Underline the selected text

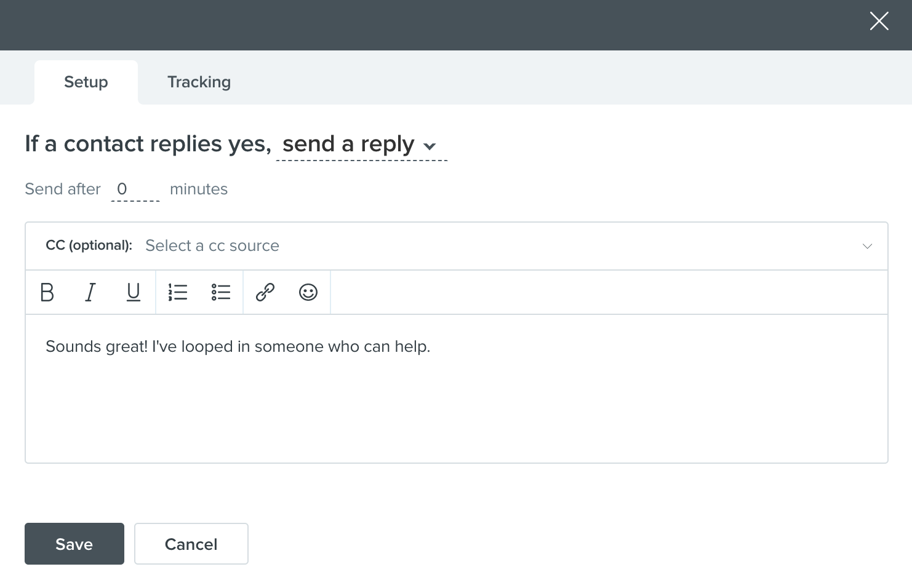134,292
